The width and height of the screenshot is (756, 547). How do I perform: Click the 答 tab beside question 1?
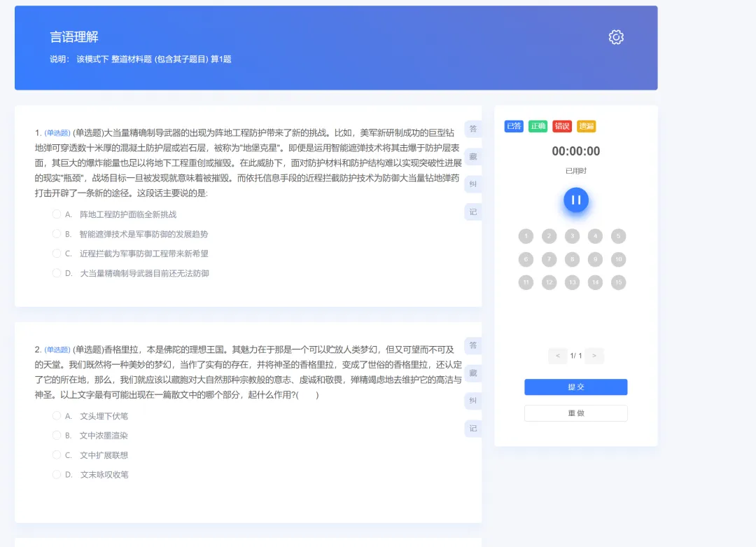[x=473, y=129]
